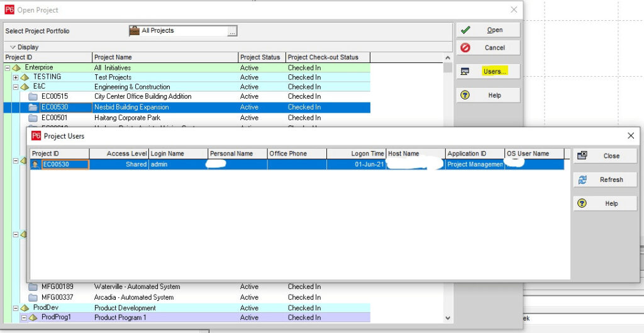Sort by Project Name column header
Screen dimensions: 644x333
pos(165,57)
